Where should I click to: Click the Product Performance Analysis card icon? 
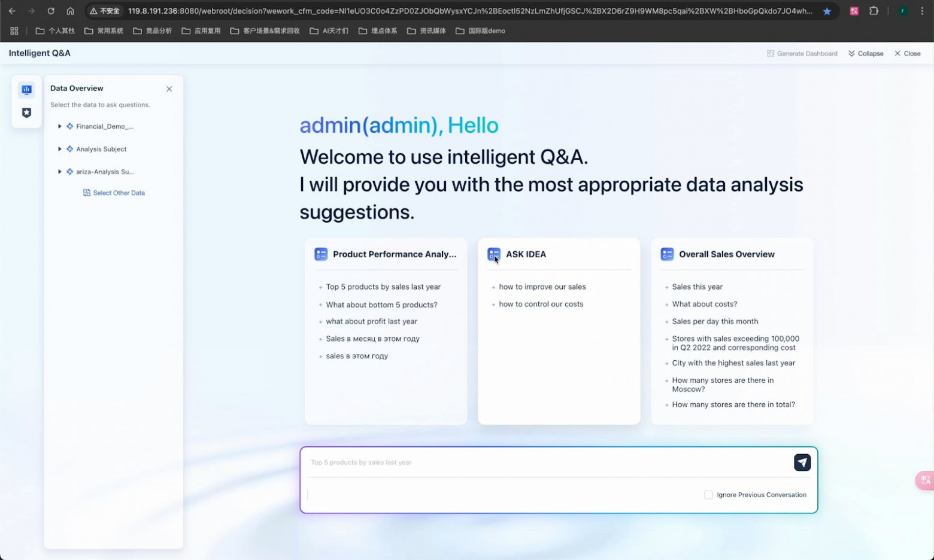pyautogui.click(x=321, y=254)
